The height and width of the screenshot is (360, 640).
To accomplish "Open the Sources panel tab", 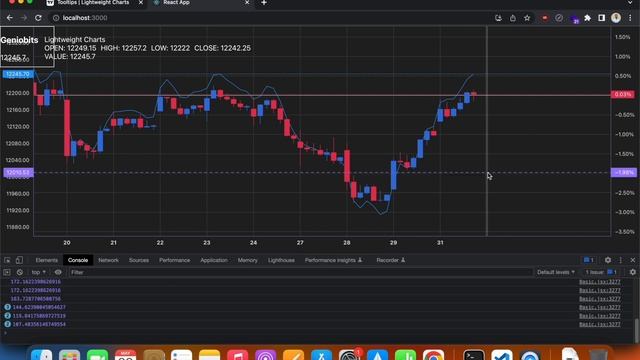I will (139, 260).
